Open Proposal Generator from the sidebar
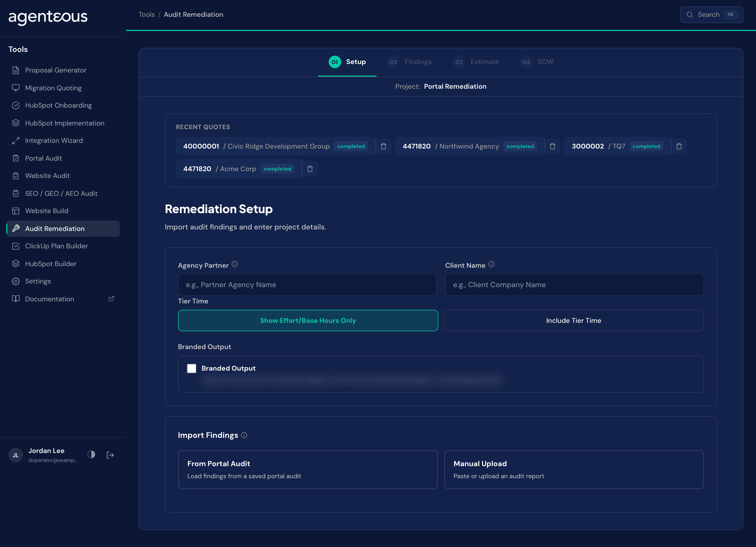This screenshot has height=547, width=756. click(x=63, y=70)
